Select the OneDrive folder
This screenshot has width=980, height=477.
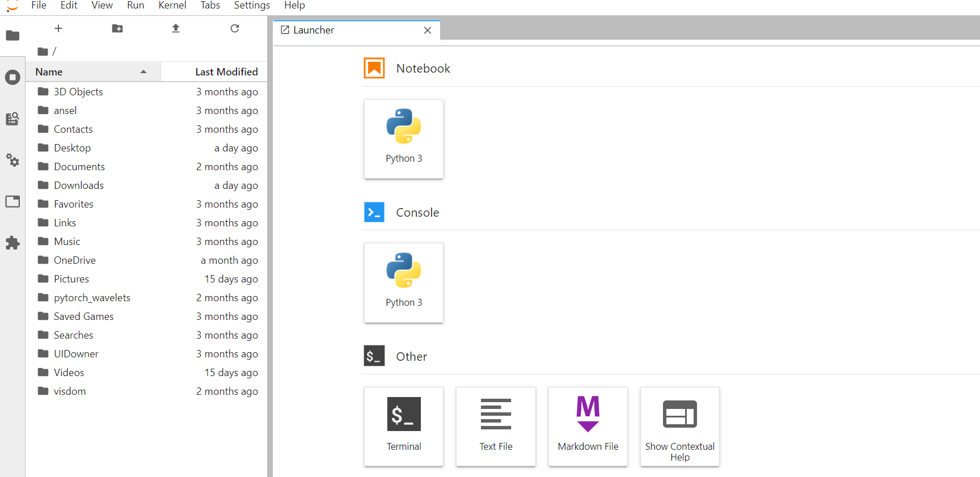click(x=146, y=260)
